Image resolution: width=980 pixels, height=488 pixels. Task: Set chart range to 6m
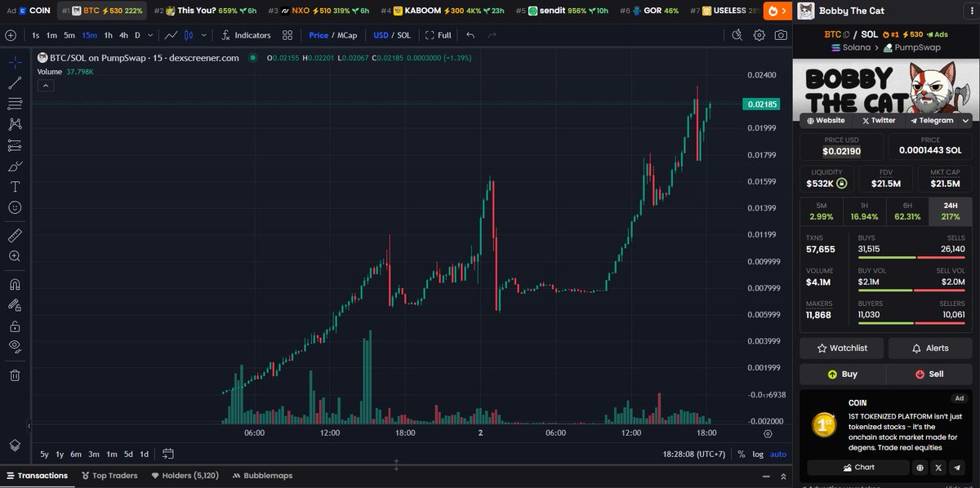[x=76, y=454]
